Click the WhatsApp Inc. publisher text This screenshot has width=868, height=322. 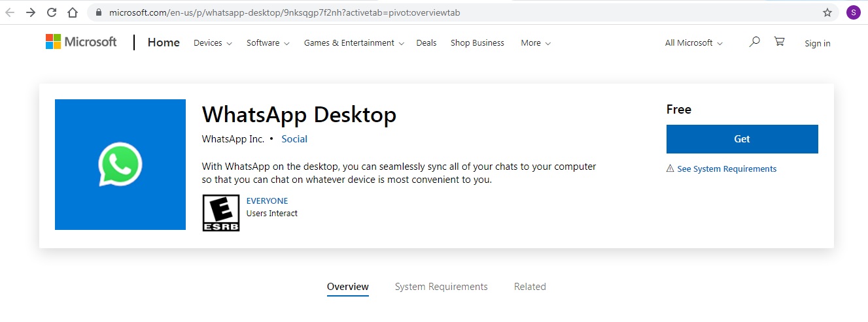(234, 139)
